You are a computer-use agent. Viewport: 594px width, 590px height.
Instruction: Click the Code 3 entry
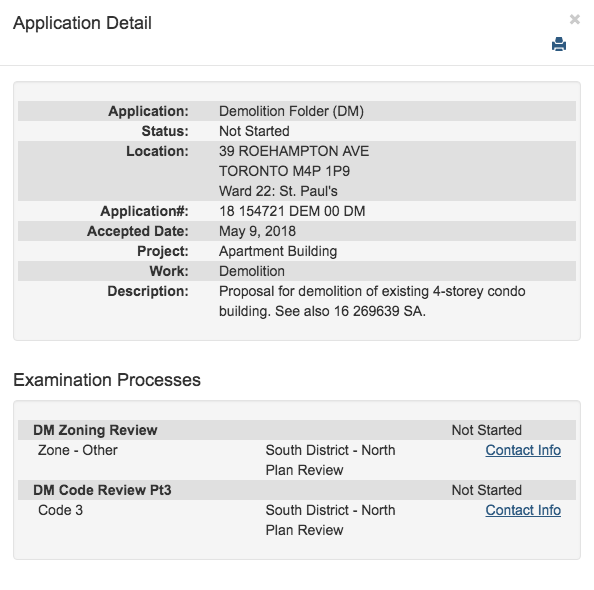[x=60, y=510]
